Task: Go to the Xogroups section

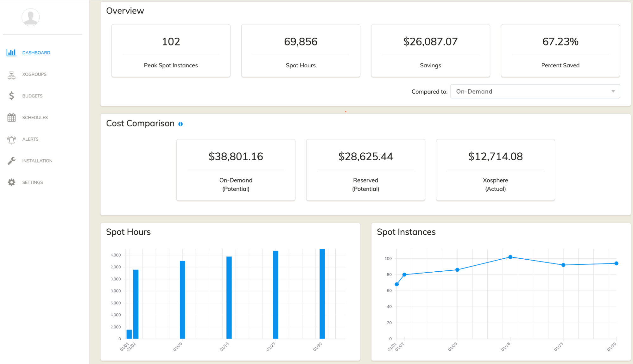Action: pos(34,74)
